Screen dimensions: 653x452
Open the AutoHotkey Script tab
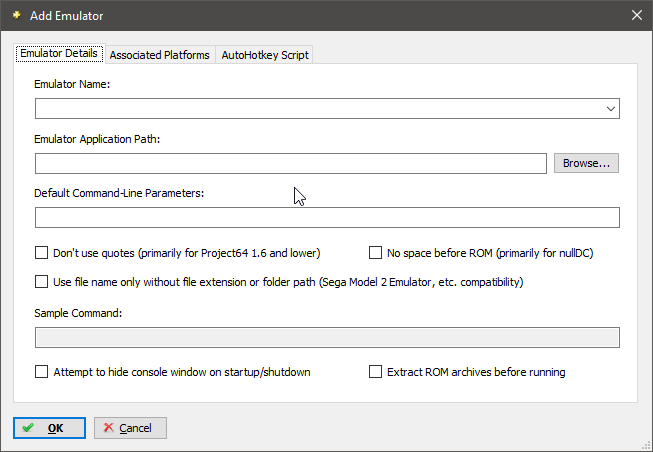[x=265, y=55]
